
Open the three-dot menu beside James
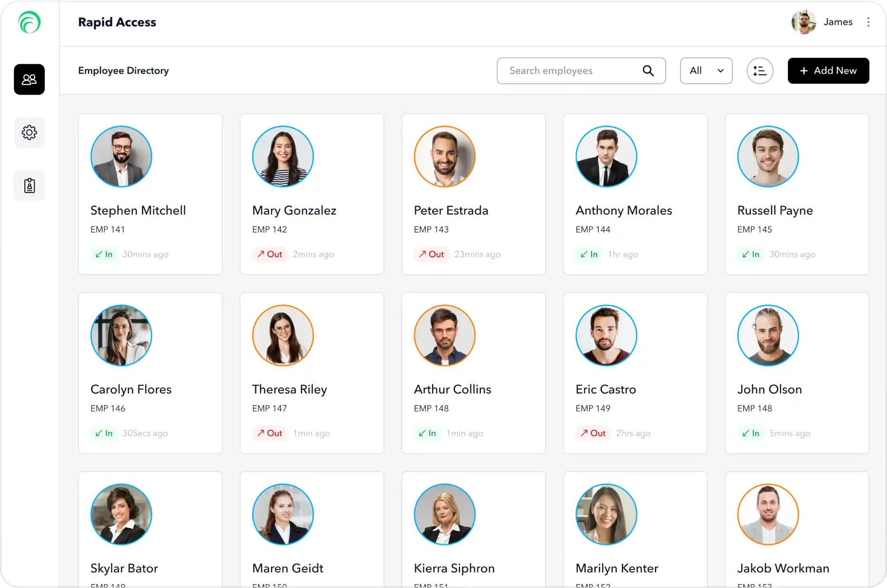(x=868, y=22)
